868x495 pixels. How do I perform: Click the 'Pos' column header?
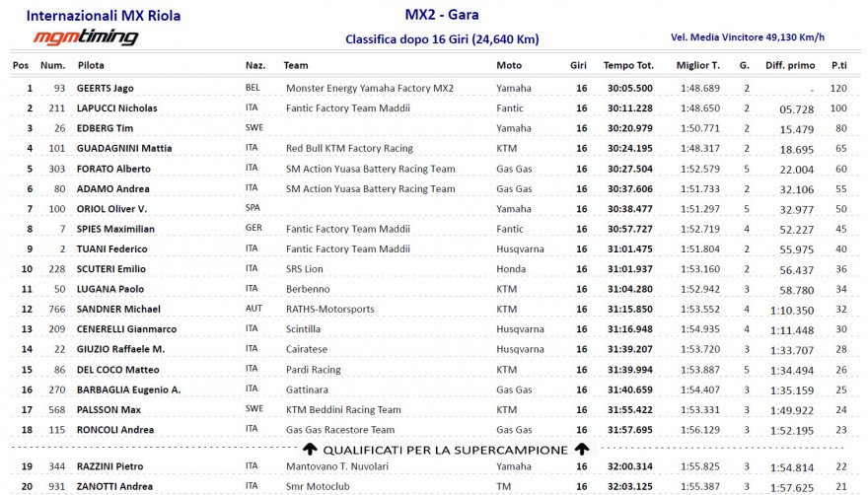(21, 65)
